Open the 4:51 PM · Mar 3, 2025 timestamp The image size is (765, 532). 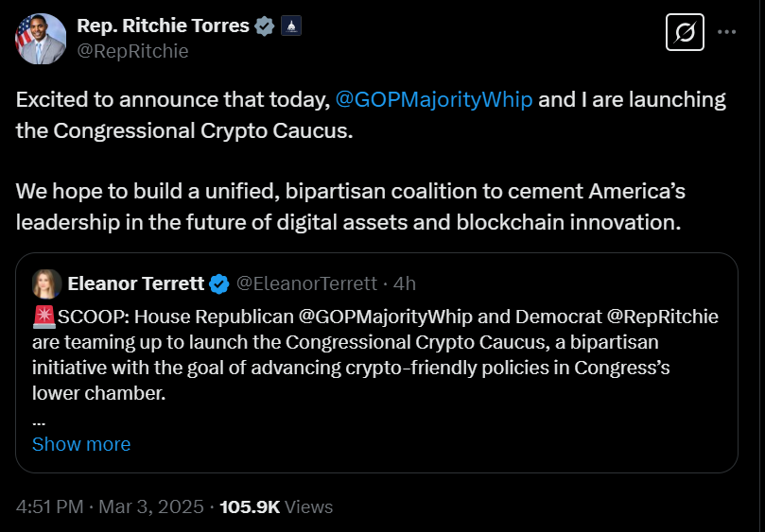(110, 506)
